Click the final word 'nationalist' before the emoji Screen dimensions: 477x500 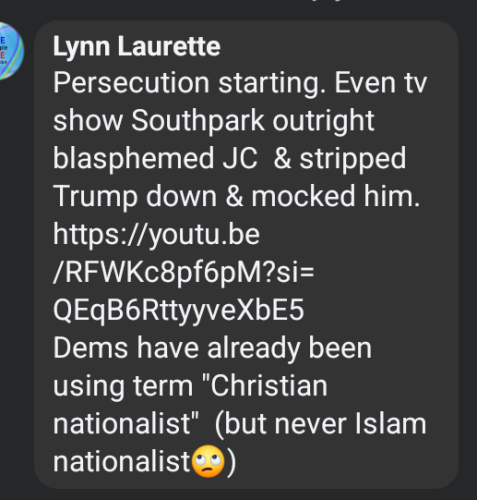[x=122, y=462]
